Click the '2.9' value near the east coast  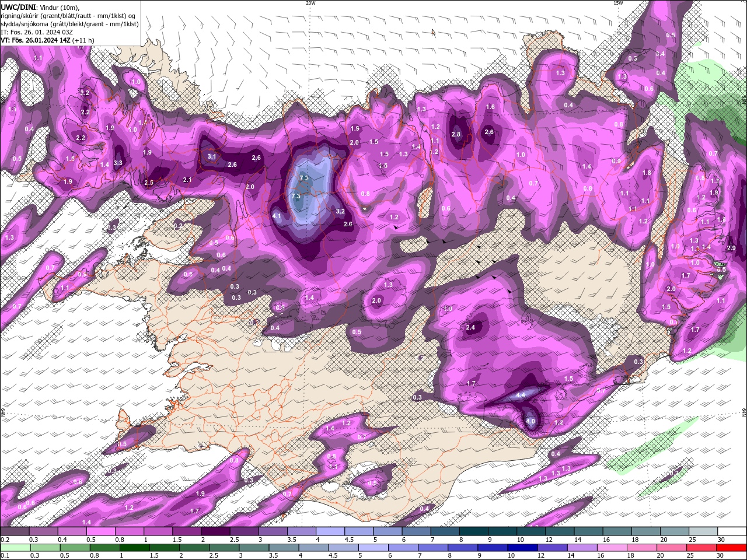(x=731, y=248)
